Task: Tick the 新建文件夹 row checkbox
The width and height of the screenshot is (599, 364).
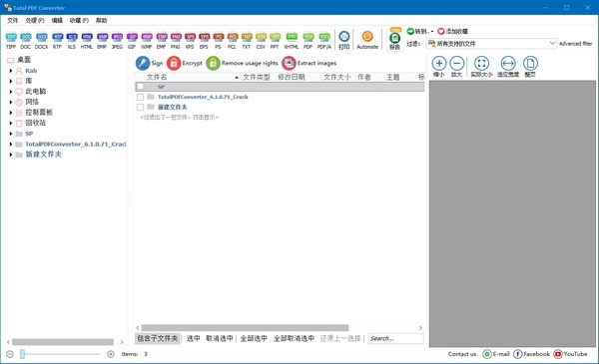Action: (x=140, y=108)
